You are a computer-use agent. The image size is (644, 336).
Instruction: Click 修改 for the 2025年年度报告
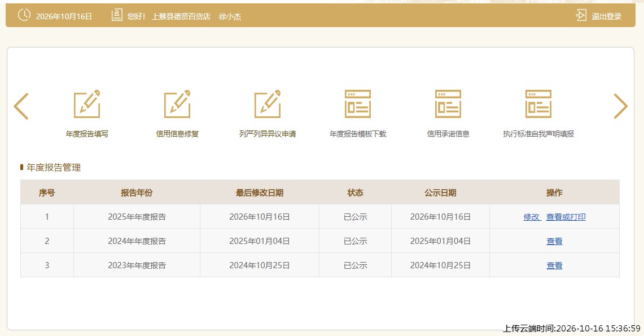click(532, 217)
